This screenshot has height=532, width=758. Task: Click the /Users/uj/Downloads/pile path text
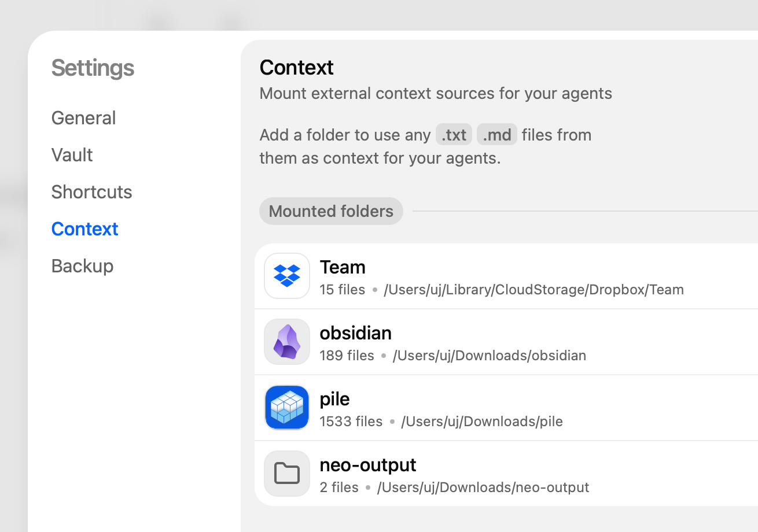(481, 422)
